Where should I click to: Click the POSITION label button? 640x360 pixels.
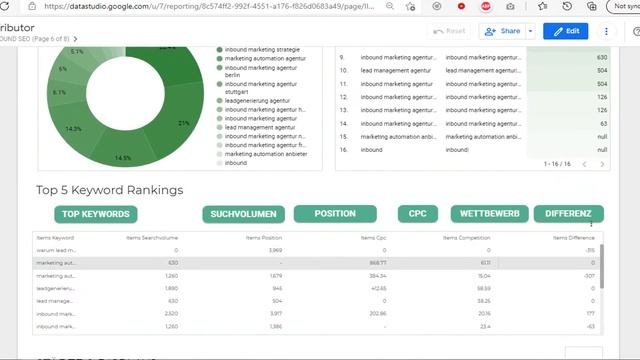[335, 214]
